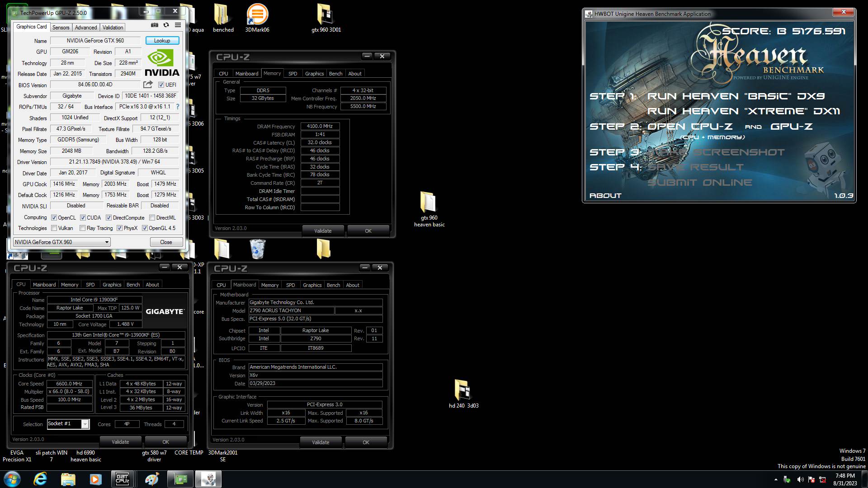Click the GIGABYTE logo in CPU-Z
Image resolution: width=868 pixels, height=488 pixels.
click(165, 311)
